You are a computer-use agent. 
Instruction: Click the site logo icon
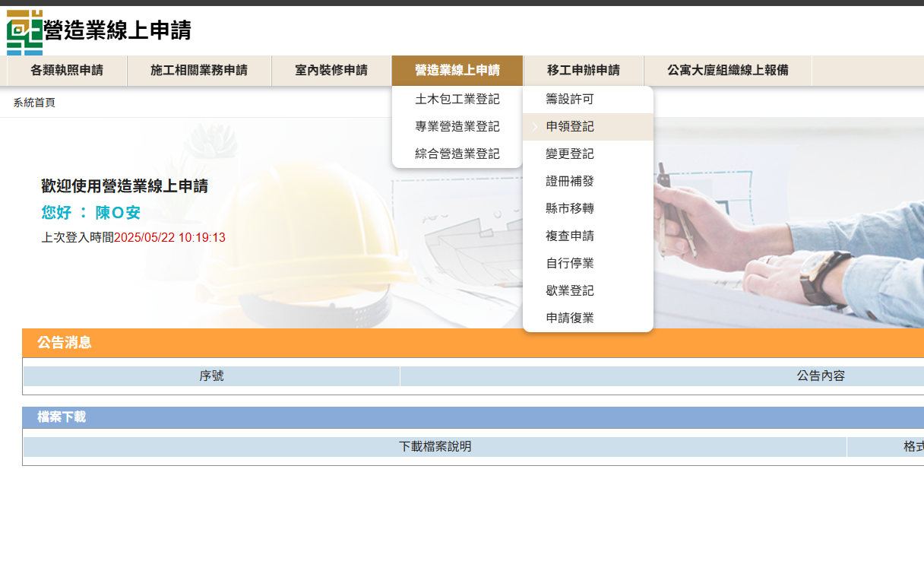pyautogui.click(x=24, y=32)
